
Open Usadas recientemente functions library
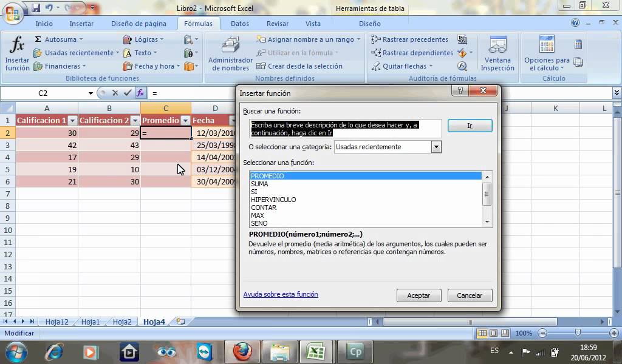click(x=76, y=53)
